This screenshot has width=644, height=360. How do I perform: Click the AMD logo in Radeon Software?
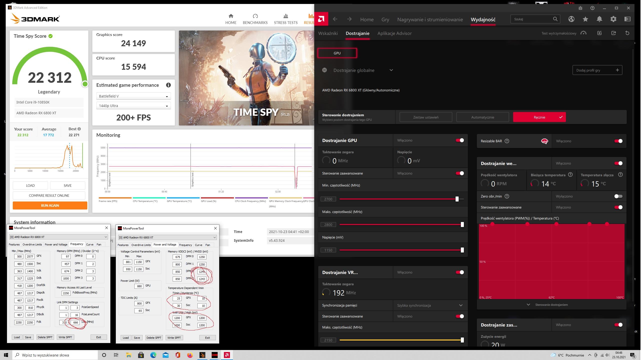pos(321,19)
